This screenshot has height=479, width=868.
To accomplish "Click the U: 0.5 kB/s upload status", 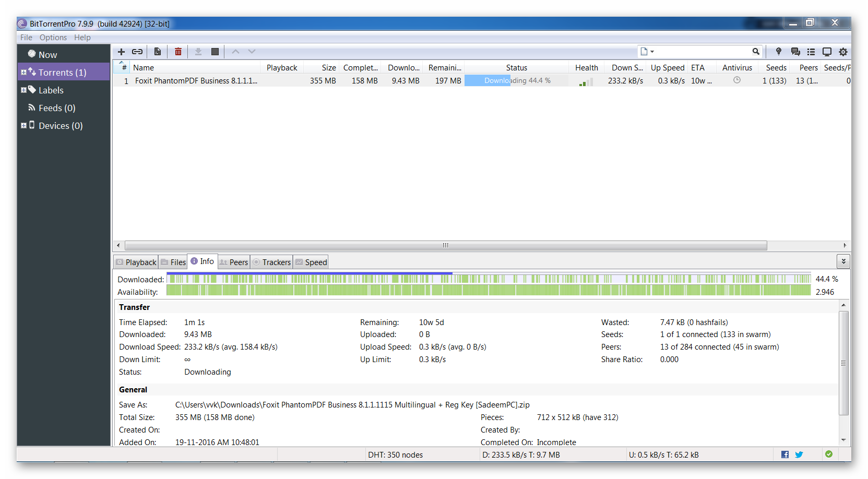I will (663, 455).
